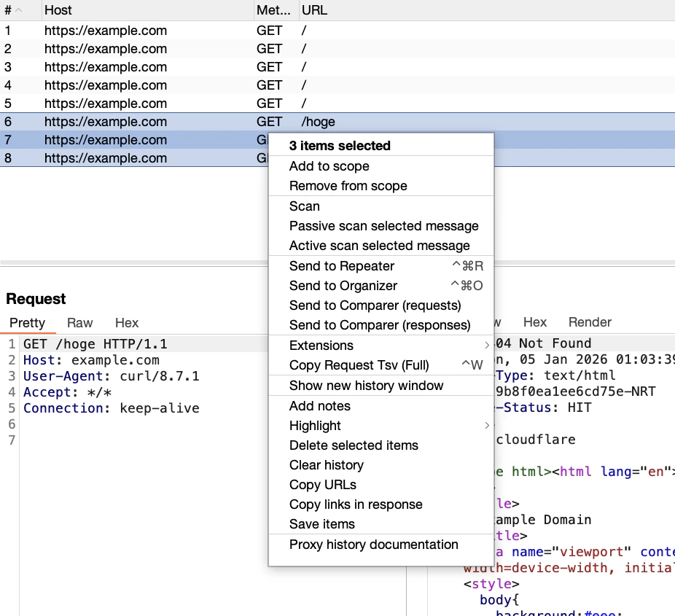Select row 6 with URL /hoge

(x=337, y=122)
